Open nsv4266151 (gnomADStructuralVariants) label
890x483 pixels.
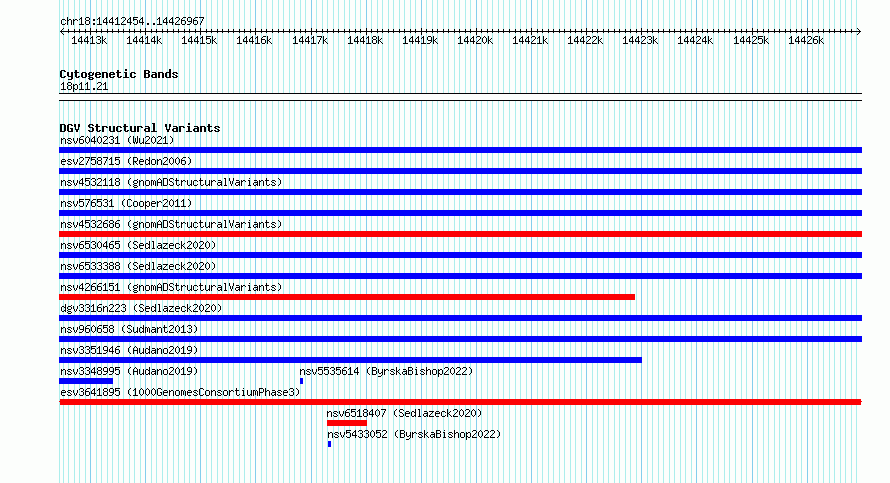[171, 287]
